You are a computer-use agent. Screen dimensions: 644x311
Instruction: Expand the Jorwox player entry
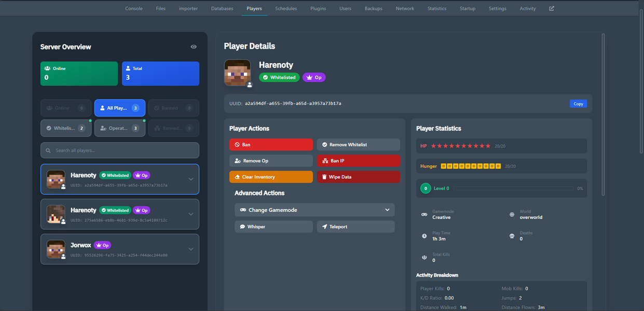(x=190, y=249)
